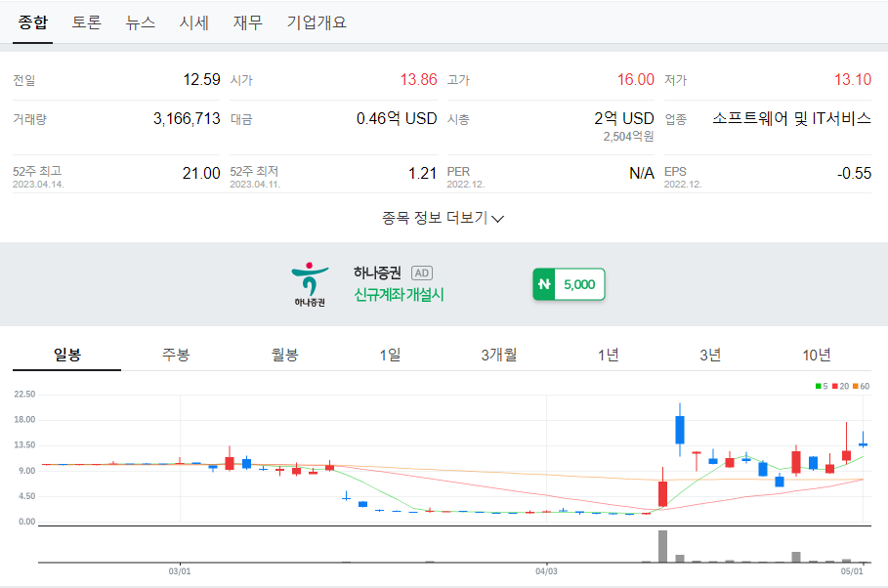Select the 3개월 chart period
This screenshot has height=588, width=888.
pos(496,356)
